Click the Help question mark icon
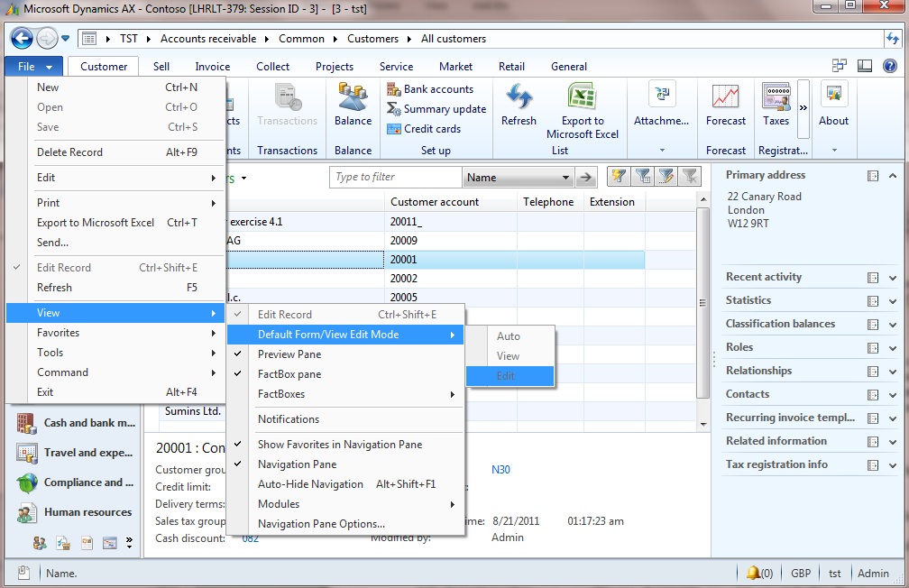 pyautogui.click(x=890, y=66)
